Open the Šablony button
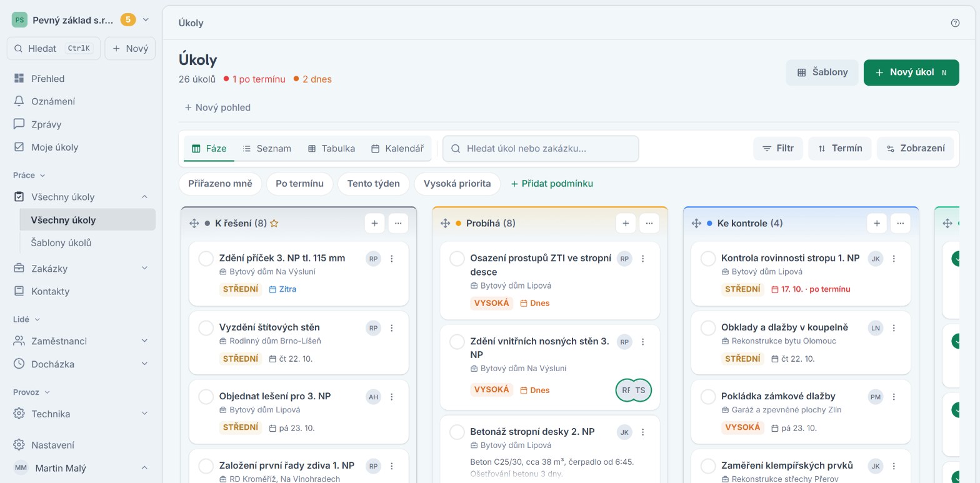This screenshot has height=483, width=980. (x=822, y=72)
